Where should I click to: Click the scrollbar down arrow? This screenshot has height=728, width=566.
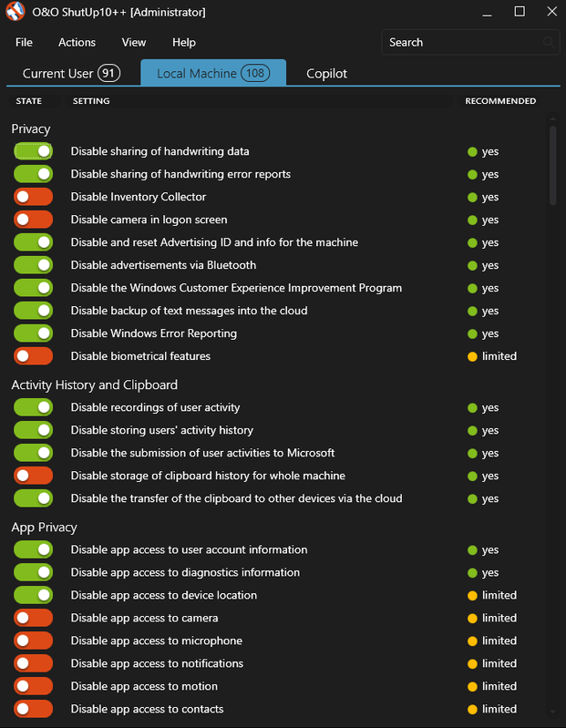(552, 712)
